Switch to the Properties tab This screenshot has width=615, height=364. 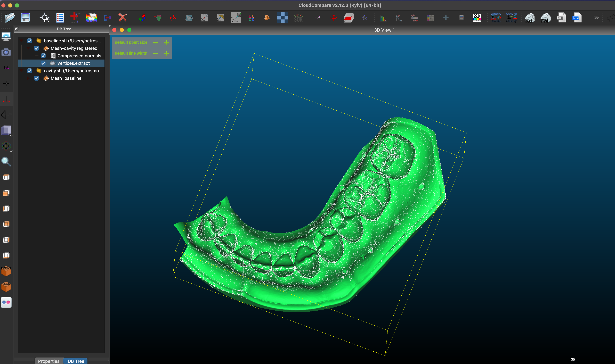pyautogui.click(x=48, y=361)
